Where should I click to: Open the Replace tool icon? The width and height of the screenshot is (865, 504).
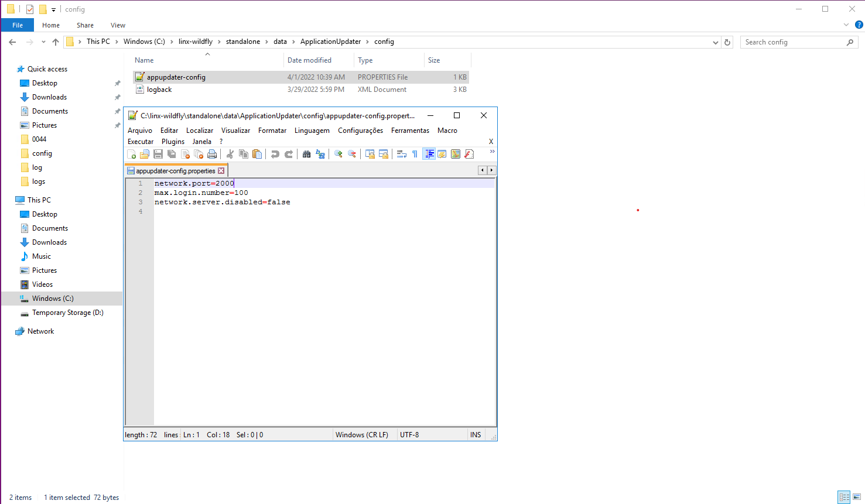(x=320, y=154)
